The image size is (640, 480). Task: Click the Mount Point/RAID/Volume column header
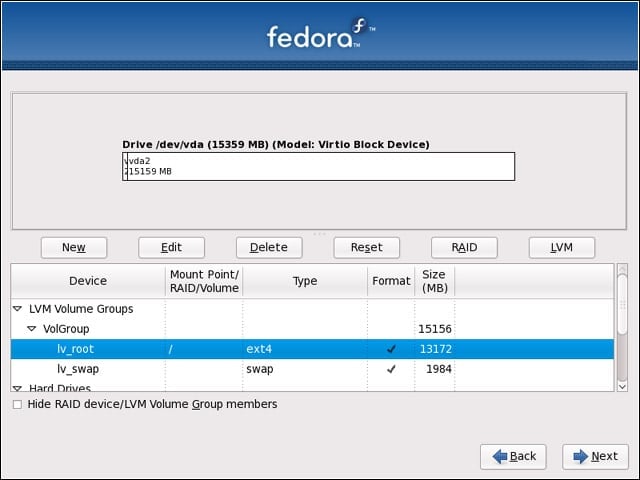204,281
